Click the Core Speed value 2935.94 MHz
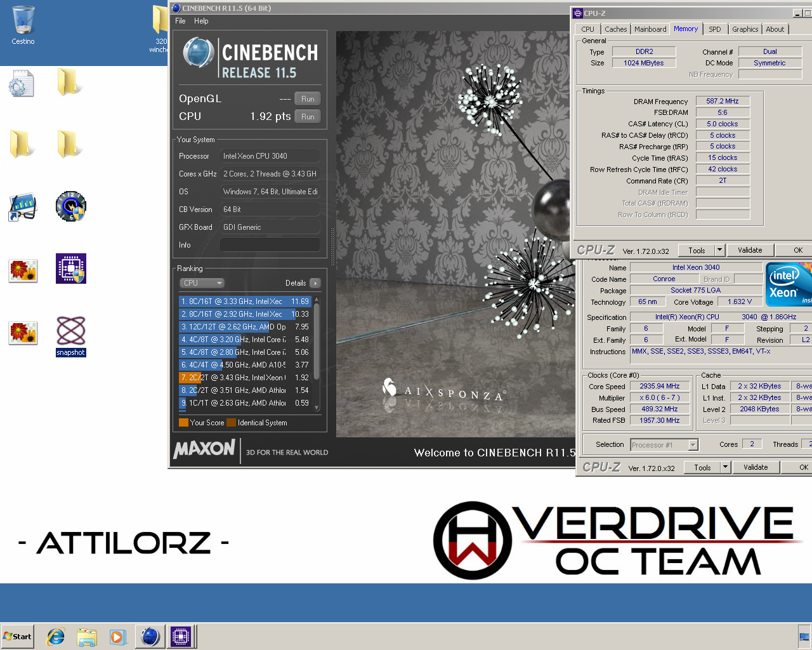 [660, 386]
